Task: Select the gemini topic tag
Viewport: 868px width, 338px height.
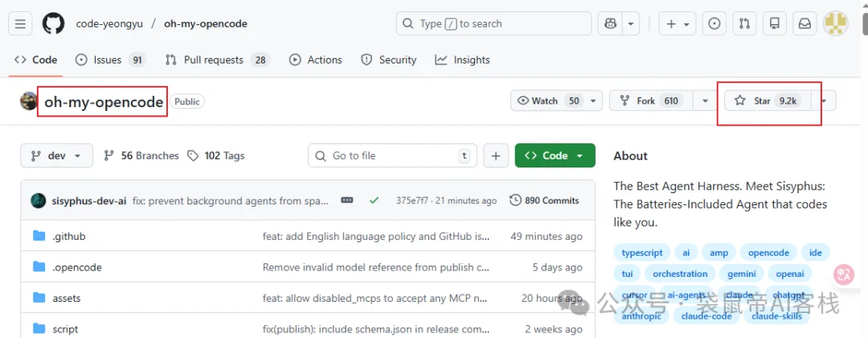Action: coord(742,274)
